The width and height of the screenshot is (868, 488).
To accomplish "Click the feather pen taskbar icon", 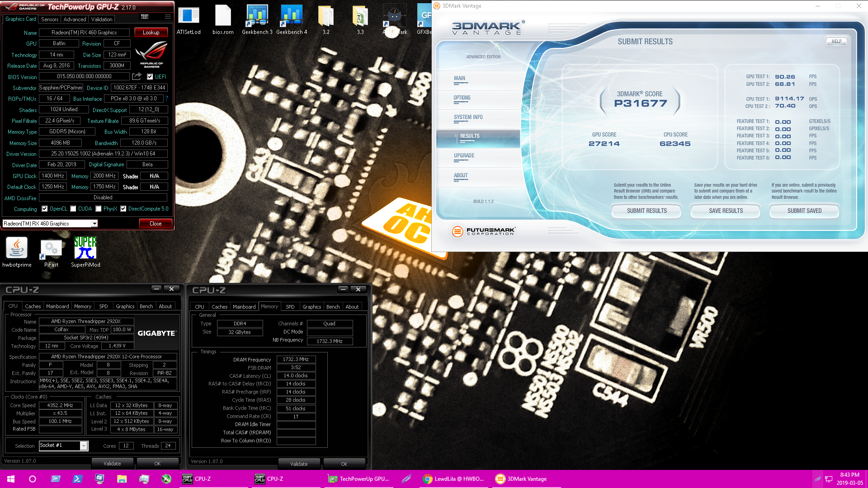I will coord(406,479).
